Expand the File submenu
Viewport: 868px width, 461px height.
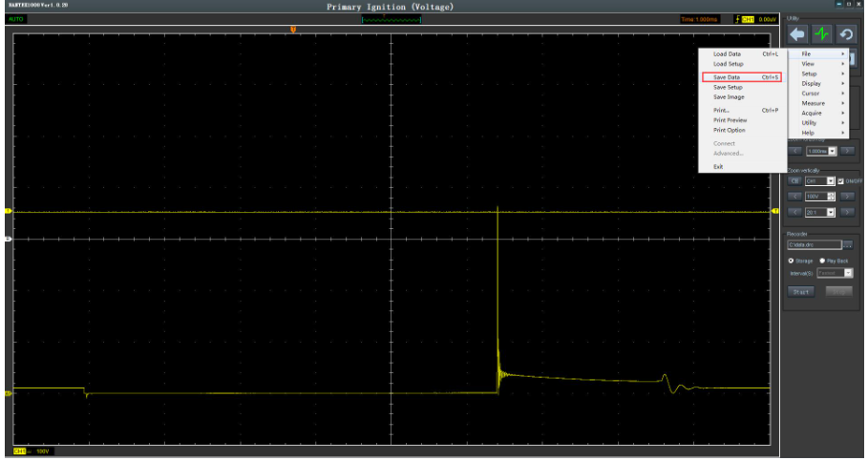pos(817,54)
